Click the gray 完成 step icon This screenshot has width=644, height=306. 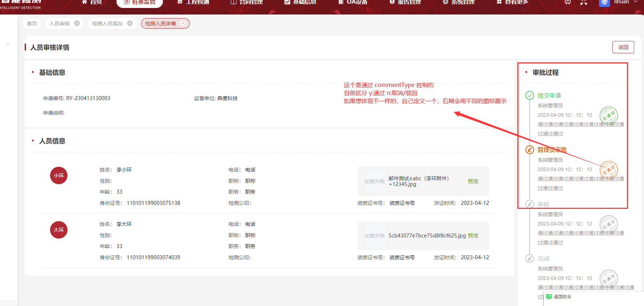click(530, 259)
